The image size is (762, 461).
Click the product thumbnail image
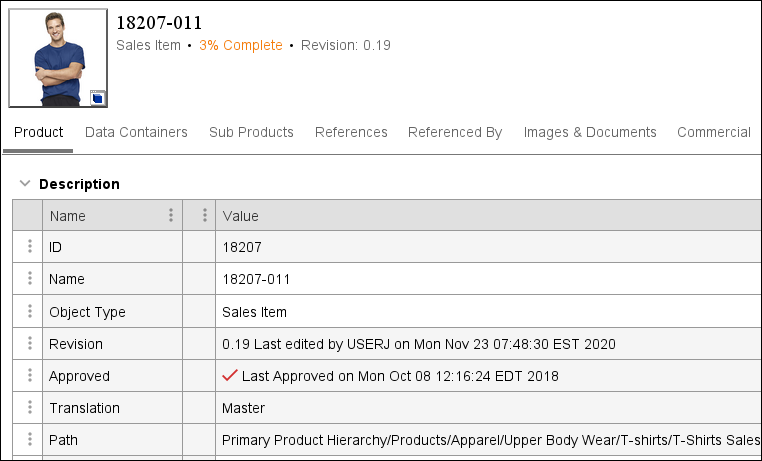pyautogui.click(x=57, y=57)
